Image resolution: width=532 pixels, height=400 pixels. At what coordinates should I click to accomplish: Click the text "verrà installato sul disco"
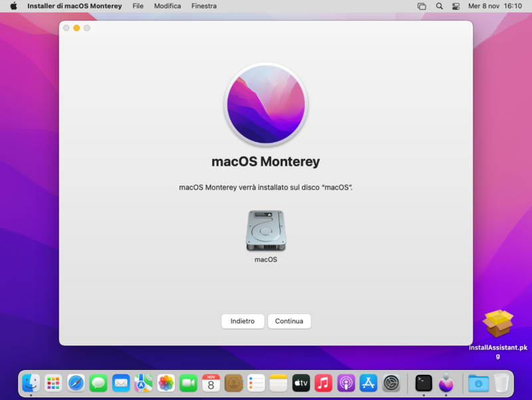(278, 188)
